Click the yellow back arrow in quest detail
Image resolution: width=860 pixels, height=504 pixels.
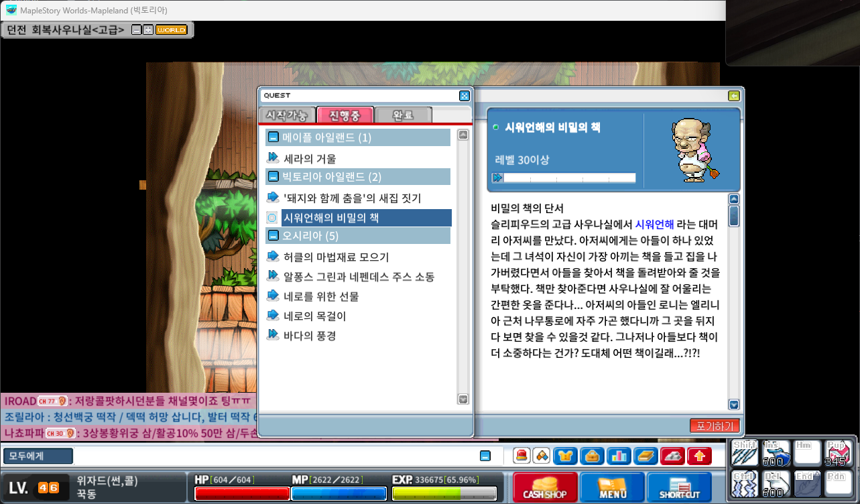click(x=734, y=96)
